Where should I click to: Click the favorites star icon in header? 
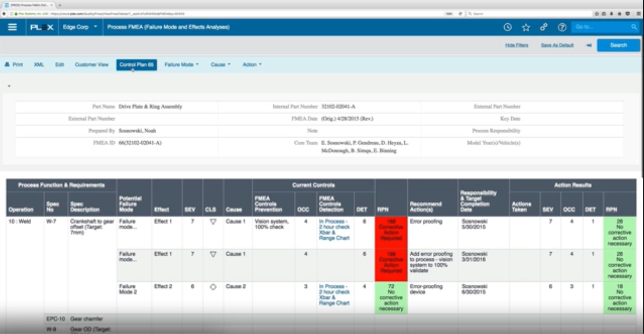point(526,27)
